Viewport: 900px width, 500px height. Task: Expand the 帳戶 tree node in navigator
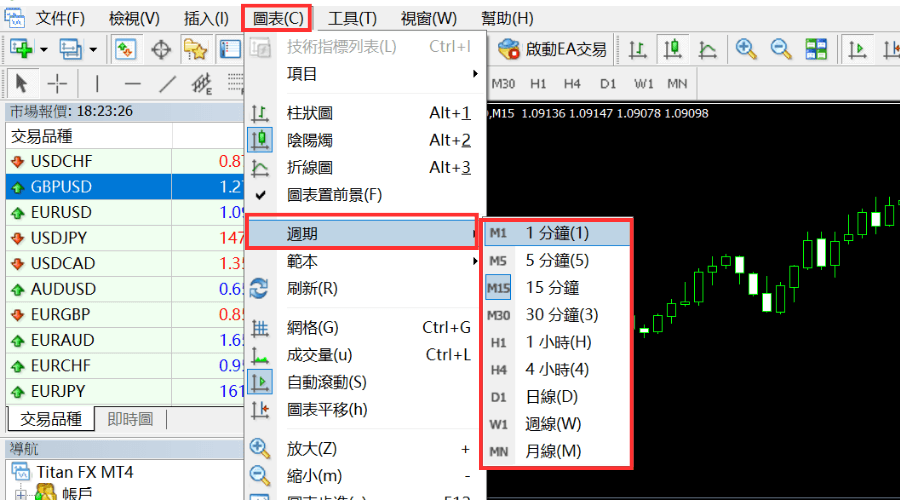point(19,492)
